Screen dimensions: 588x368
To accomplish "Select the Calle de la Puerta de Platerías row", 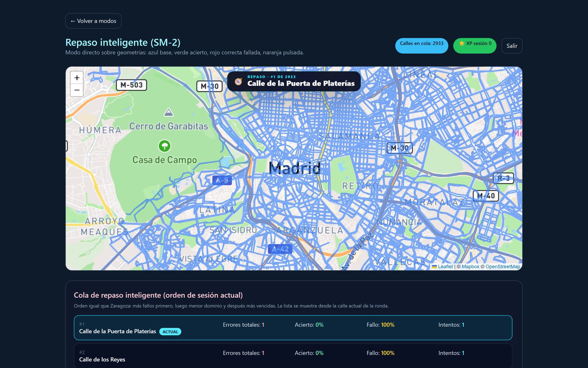I will point(293,328).
